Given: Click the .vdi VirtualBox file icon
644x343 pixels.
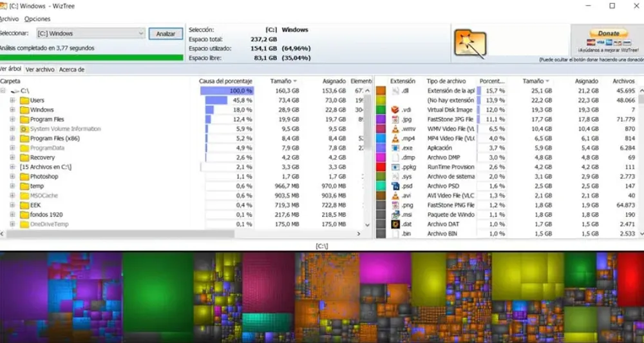Looking at the screenshot, I should pos(395,110).
